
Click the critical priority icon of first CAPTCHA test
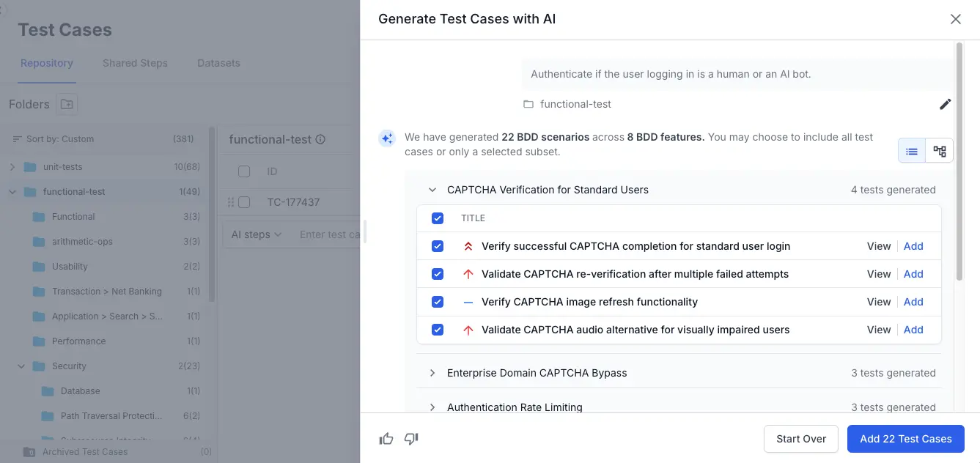coord(468,246)
